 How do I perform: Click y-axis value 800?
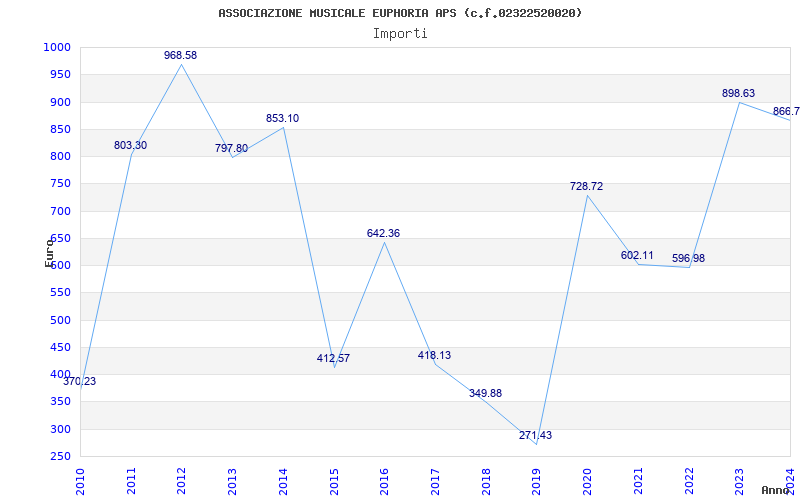click(x=60, y=156)
